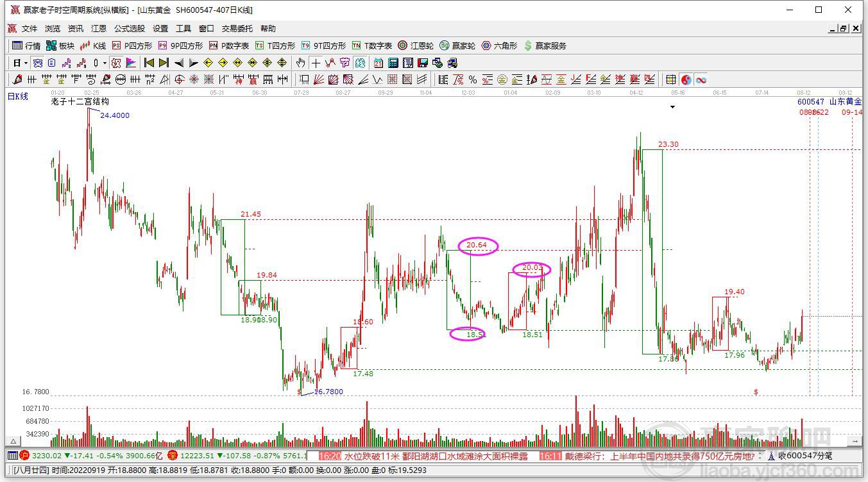
Task: Select the red 神 line tool
Action: click(238, 79)
